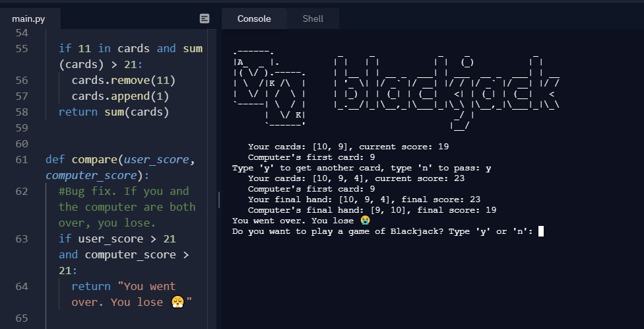Image resolution: width=644 pixels, height=329 pixels.
Task: Click the comment text 'the computer are both'
Action: click(x=127, y=207)
